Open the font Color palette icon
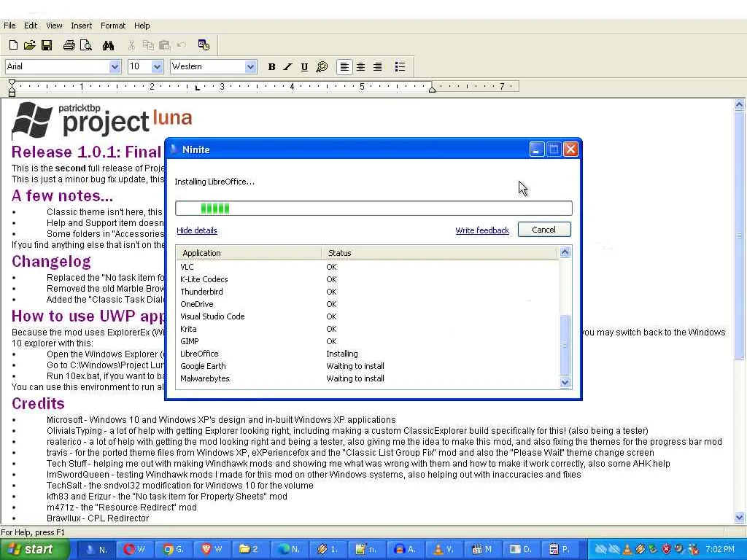The height and width of the screenshot is (560, 747). tap(322, 66)
